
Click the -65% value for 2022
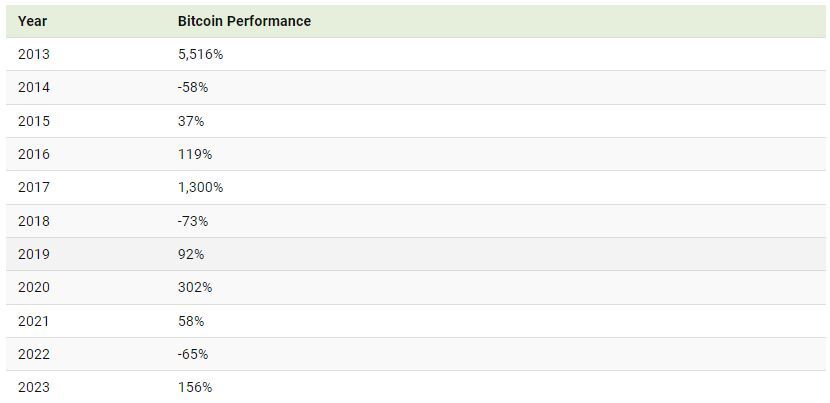tap(193, 354)
